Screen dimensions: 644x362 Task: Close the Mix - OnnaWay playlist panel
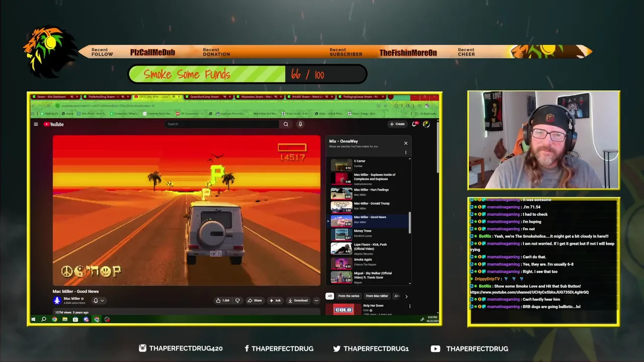pyautogui.click(x=406, y=143)
